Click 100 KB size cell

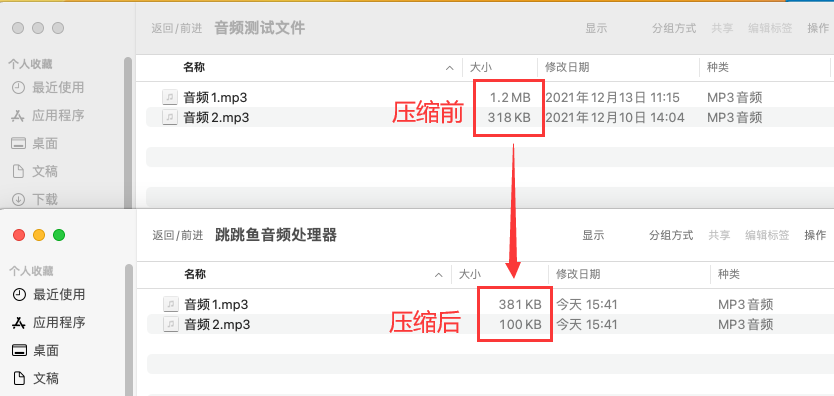point(520,324)
